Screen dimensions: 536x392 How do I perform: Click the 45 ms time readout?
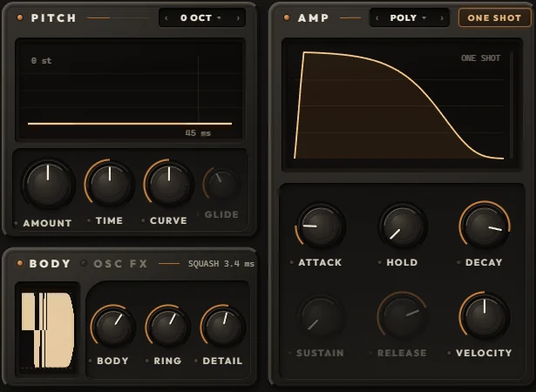point(198,133)
